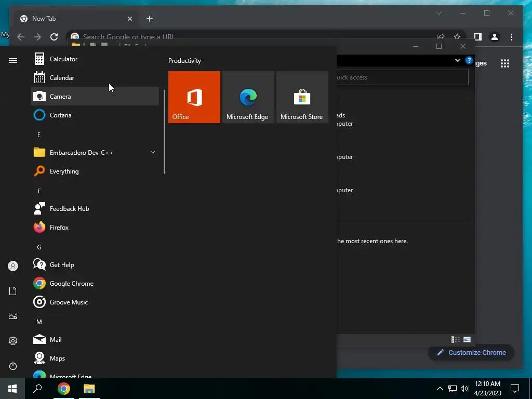532x399 pixels.
Task: Click Chrome icon on the taskbar
Action: (64, 389)
